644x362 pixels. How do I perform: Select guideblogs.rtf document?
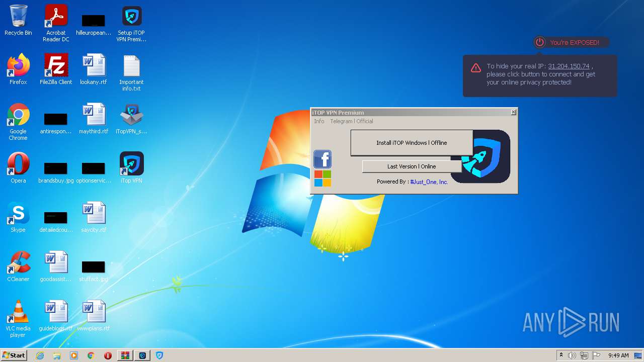click(x=56, y=316)
